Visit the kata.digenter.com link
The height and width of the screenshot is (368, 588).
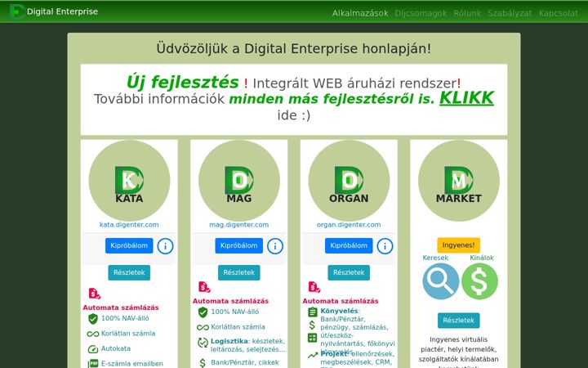(129, 225)
